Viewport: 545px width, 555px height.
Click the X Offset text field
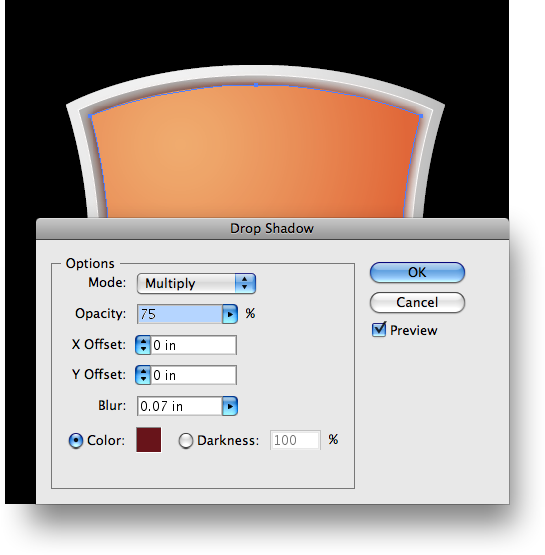click(x=194, y=345)
